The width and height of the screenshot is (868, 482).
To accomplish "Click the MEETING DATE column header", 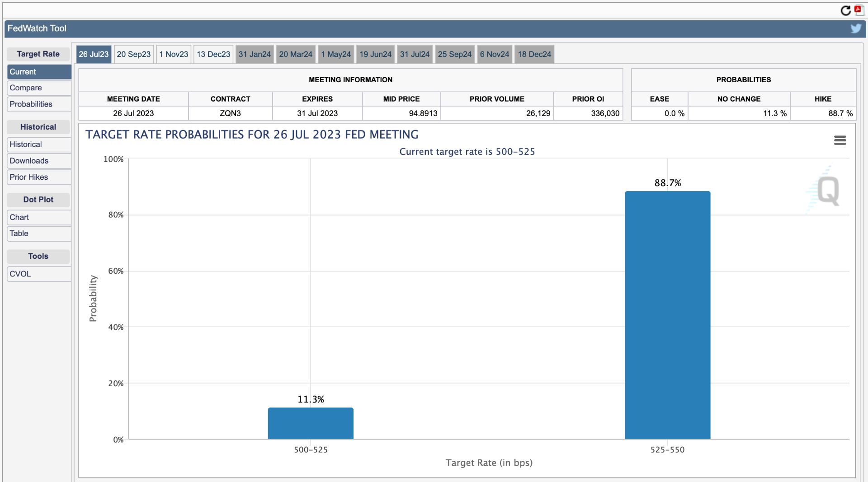I will tap(133, 99).
